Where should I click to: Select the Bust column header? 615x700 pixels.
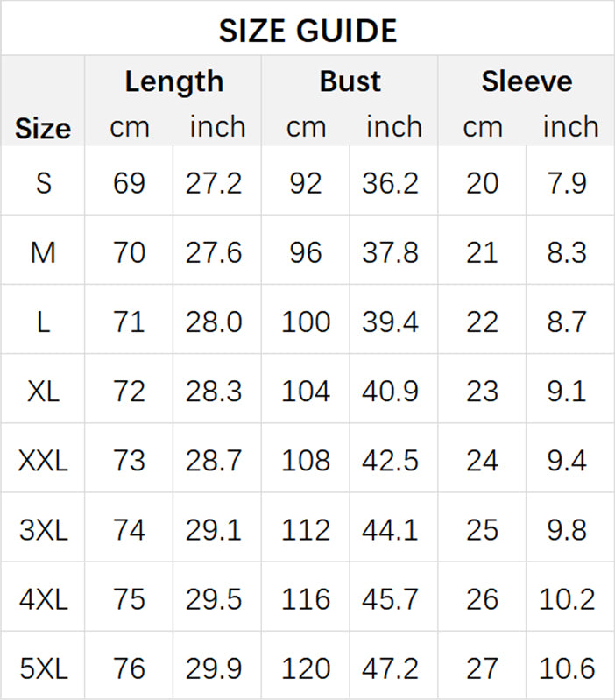click(350, 81)
